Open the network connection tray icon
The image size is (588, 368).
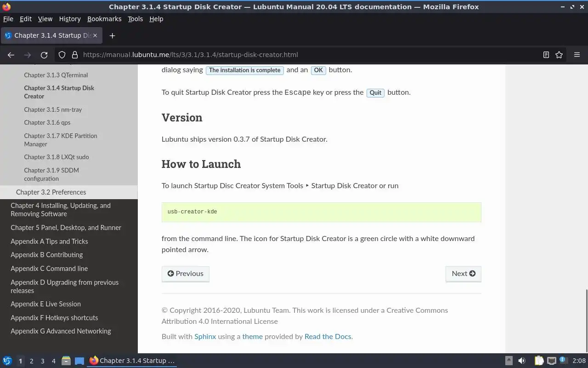click(x=552, y=361)
